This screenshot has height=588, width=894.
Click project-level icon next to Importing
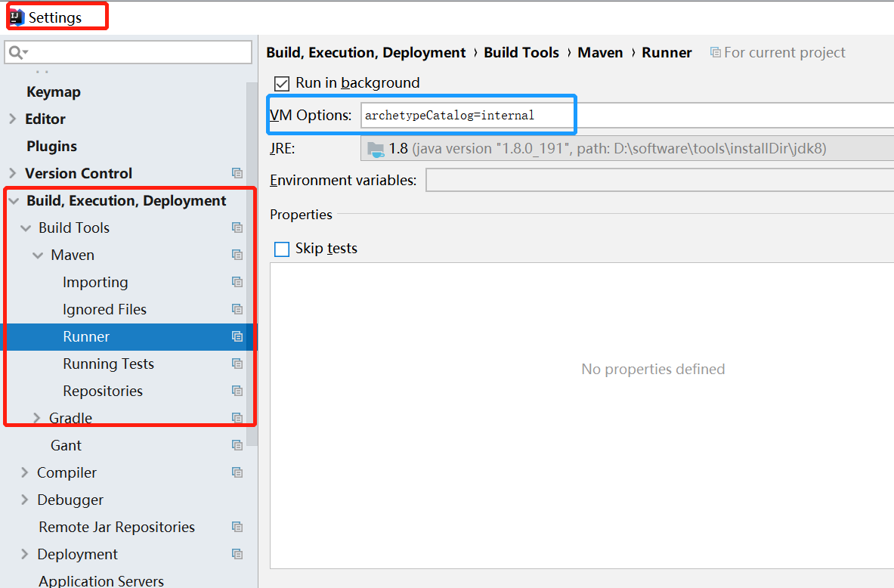pyautogui.click(x=237, y=282)
